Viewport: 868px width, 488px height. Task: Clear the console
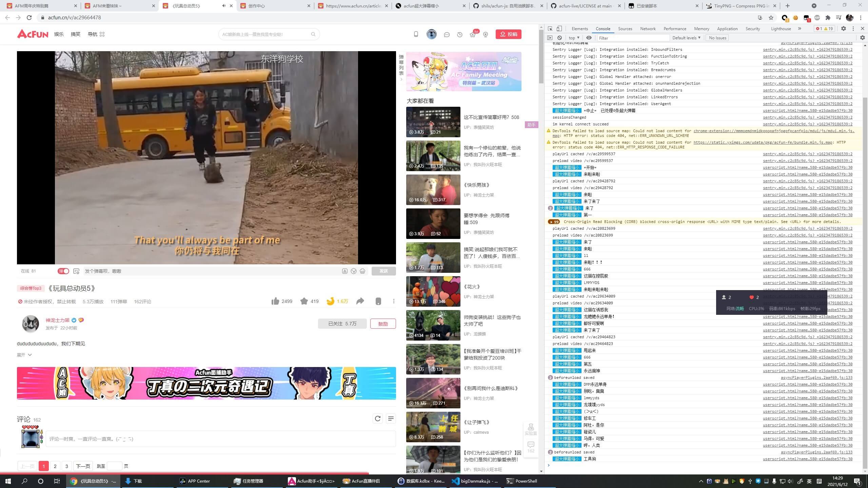tap(560, 38)
